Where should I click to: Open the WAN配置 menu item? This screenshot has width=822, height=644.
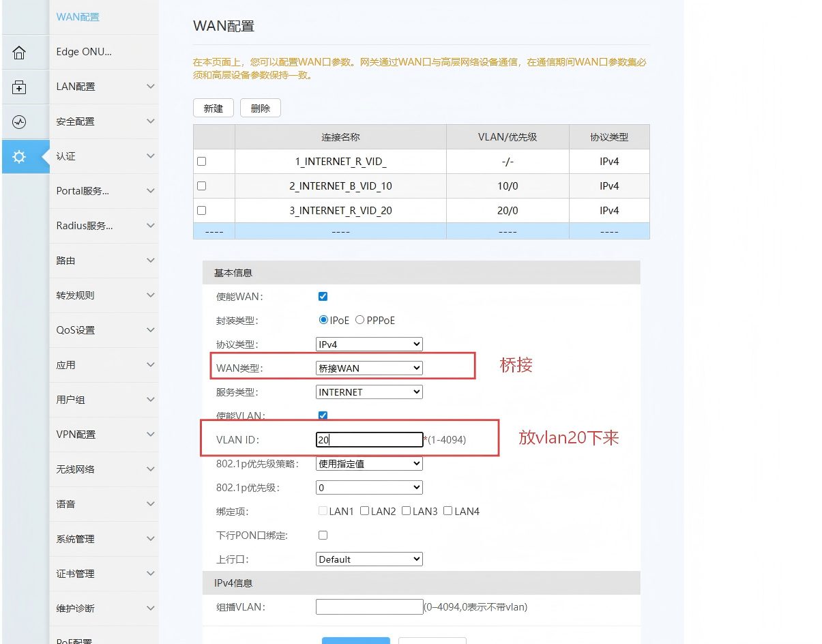[x=78, y=17]
